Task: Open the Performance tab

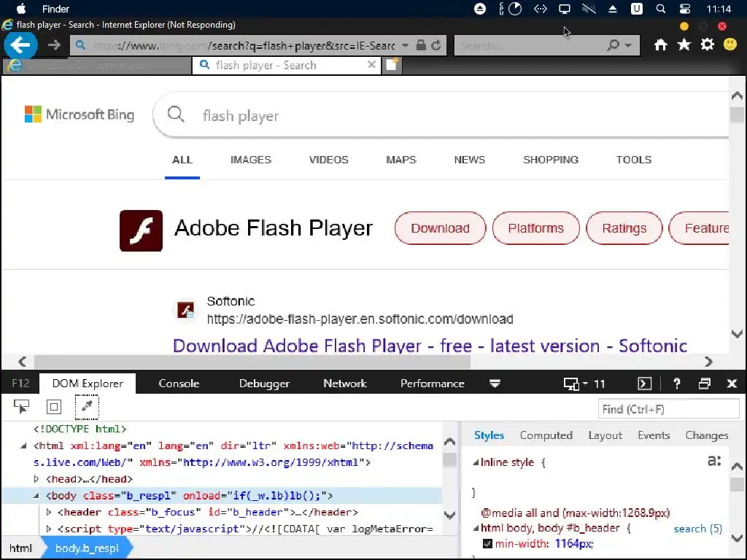Action: point(433,384)
